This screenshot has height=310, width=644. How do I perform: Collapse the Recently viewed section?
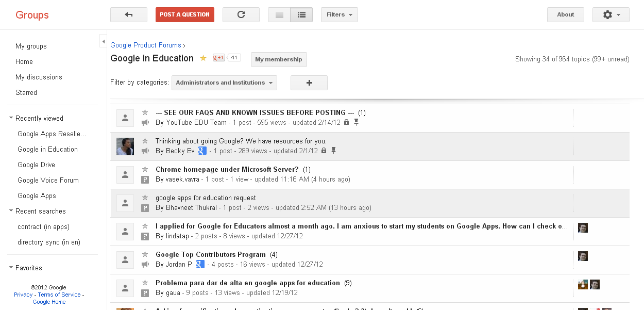coord(11,118)
